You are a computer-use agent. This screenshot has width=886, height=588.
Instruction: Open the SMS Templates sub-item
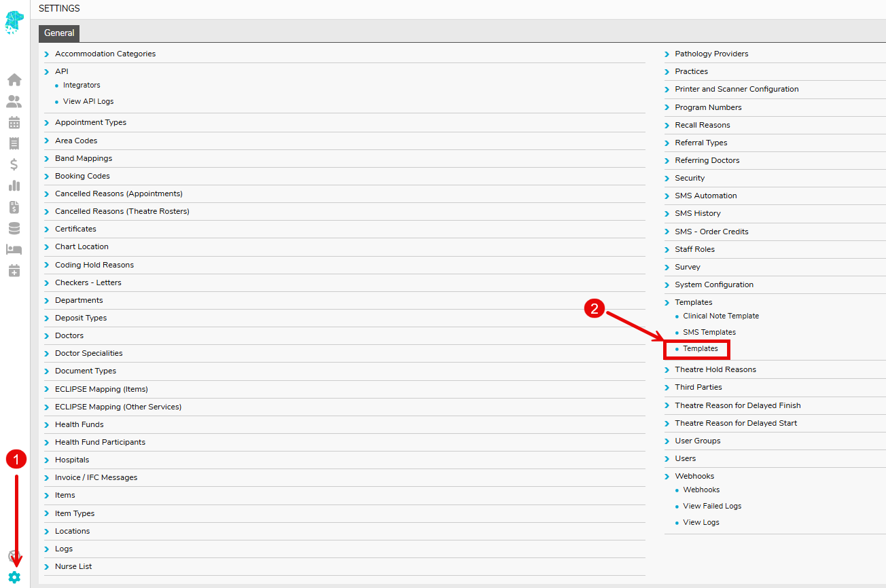(x=709, y=333)
